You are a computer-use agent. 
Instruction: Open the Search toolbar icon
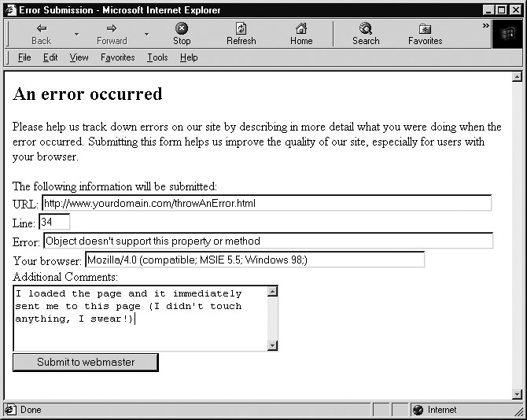(x=365, y=28)
